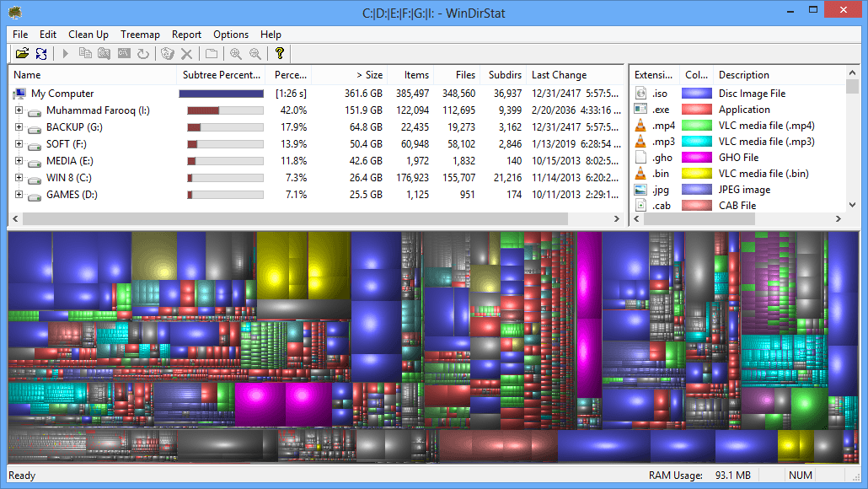
Task: Expand the SOFT (F:) drive node
Action: point(19,144)
